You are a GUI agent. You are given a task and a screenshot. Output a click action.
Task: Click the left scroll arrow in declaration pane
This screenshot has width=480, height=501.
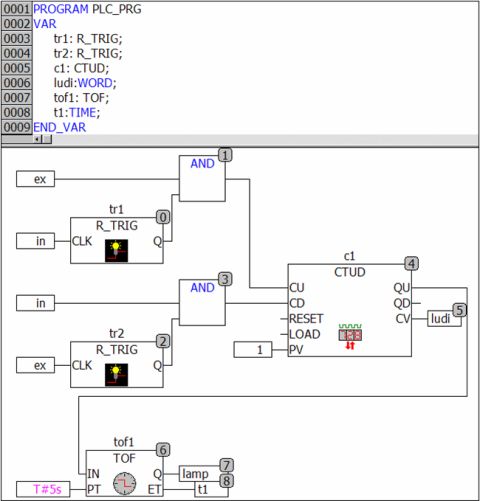[37, 139]
